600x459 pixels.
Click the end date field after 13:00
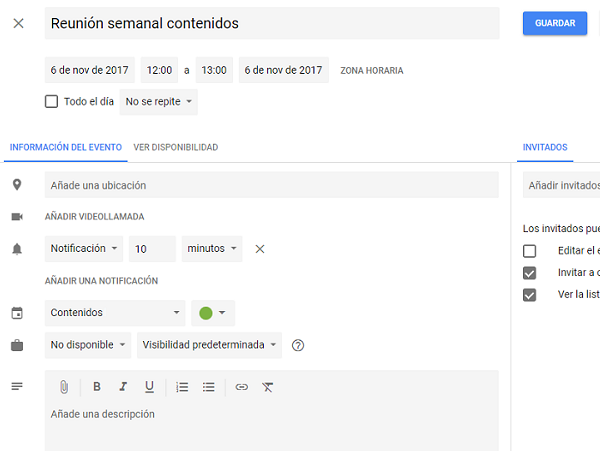(284, 70)
